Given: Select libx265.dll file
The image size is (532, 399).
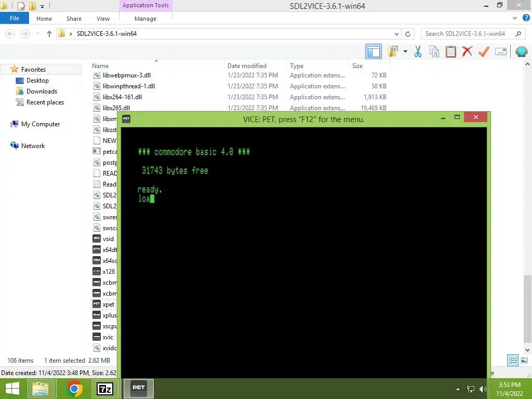Looking at the screenshot, I should click(x=116, y=108).
